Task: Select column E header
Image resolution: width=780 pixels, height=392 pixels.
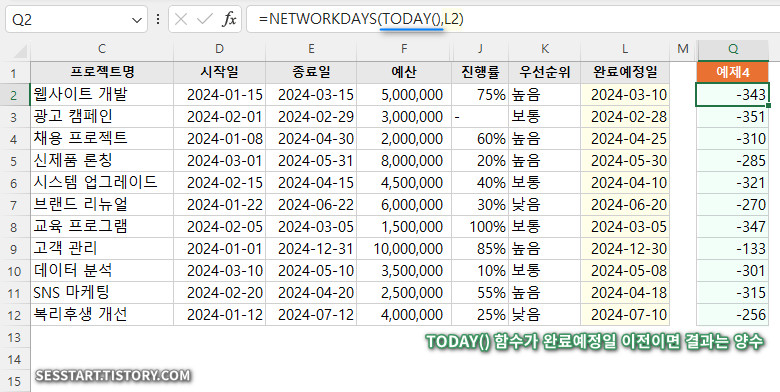Action: pyautogui.click(x=311, y=49)
